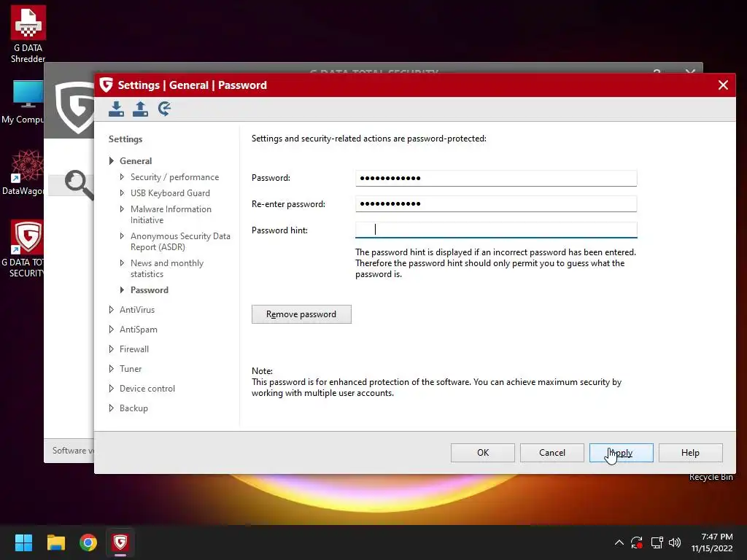Click the G DATA shield logo in title bar
Viewport: 747px width, 560px height.
(x=106, y=85)
